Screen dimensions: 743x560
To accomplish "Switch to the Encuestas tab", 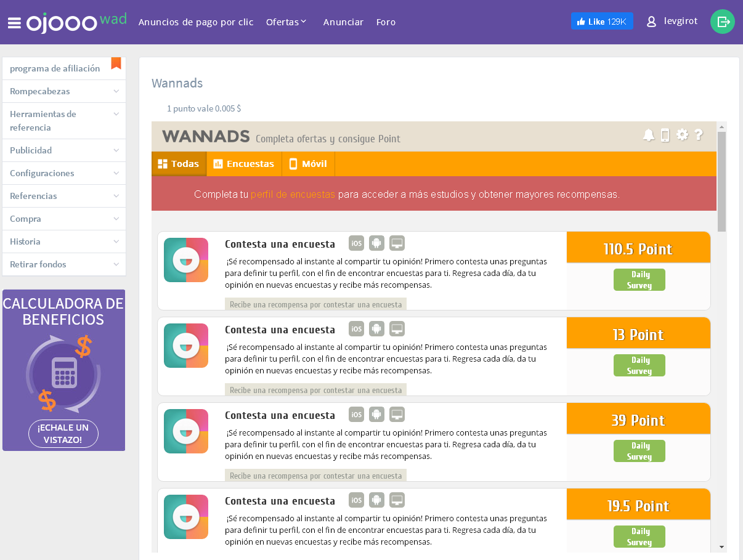I will 244,164.
